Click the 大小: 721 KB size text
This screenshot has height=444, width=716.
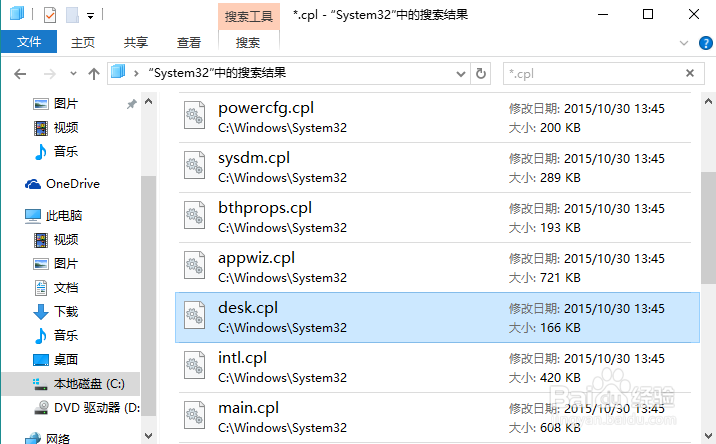point(544,278)
